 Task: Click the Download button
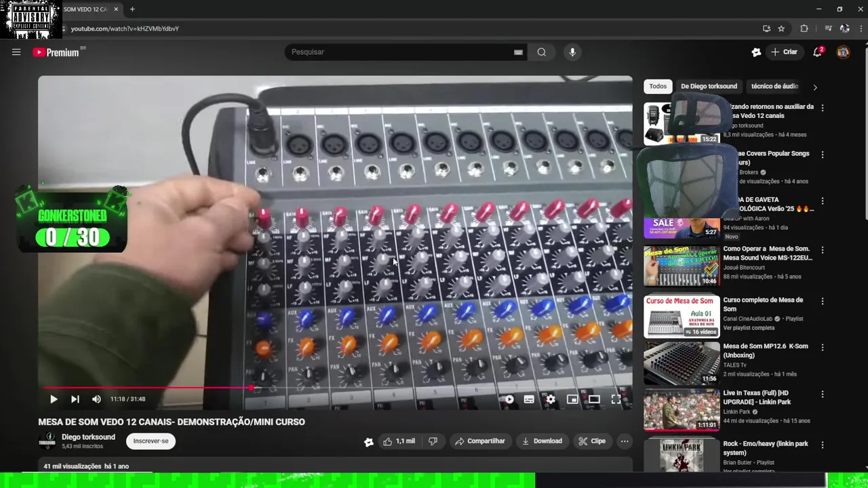click(542, 441)
